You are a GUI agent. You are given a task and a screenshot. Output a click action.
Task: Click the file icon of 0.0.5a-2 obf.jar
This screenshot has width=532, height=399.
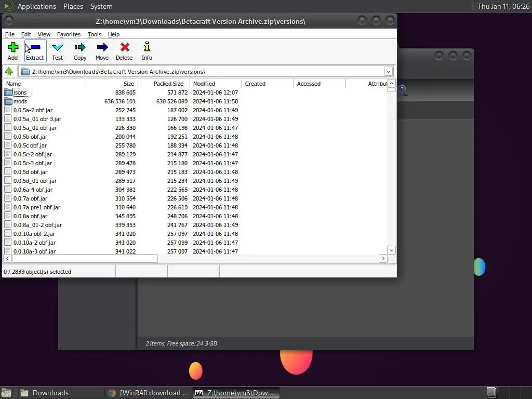(8, 110)
